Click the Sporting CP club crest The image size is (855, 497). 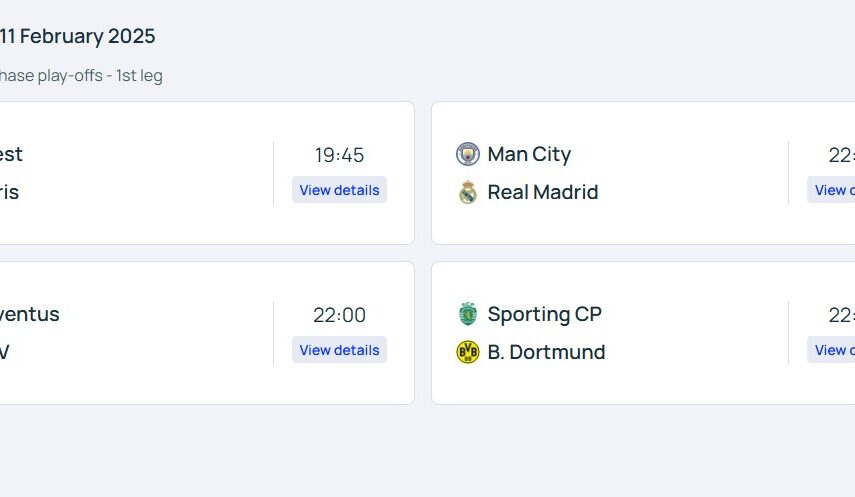pyautogui.click(x=467, y=314)
